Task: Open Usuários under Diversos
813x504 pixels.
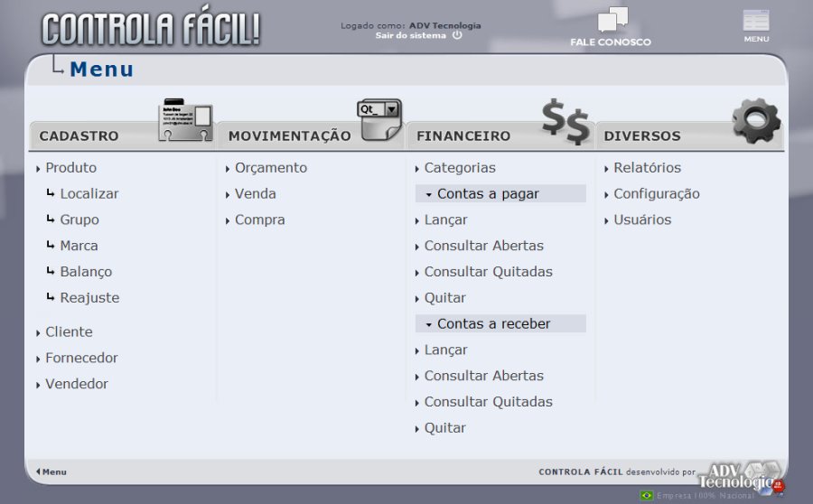Action: pos(642,219)
